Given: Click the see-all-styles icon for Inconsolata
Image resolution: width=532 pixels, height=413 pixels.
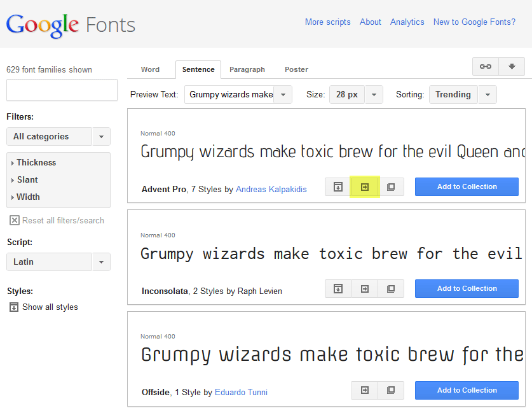Looking at the screenshot, I should (x=338, y=289).
